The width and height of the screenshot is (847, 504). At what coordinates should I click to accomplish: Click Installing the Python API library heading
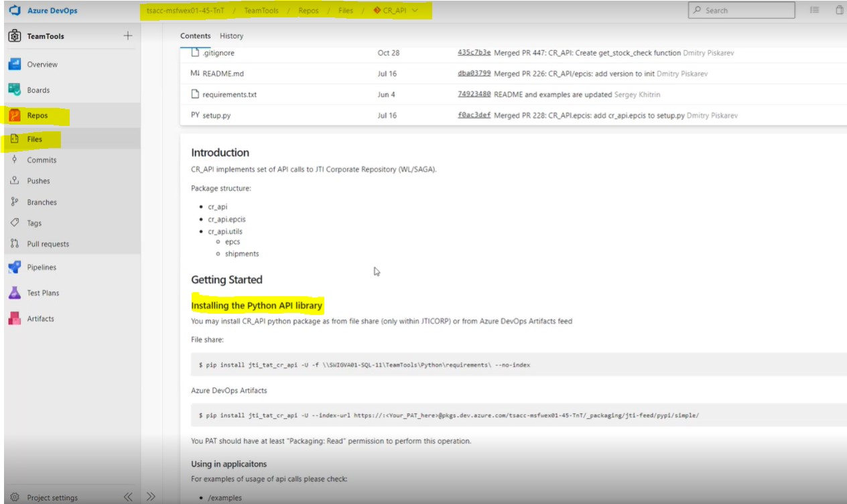pyautogui.click(x=257, y=305)
